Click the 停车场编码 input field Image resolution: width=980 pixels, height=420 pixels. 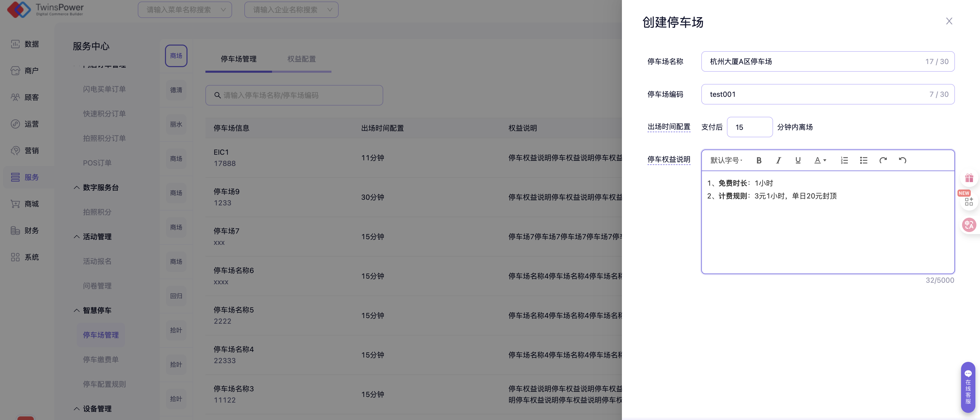point(814,94)
